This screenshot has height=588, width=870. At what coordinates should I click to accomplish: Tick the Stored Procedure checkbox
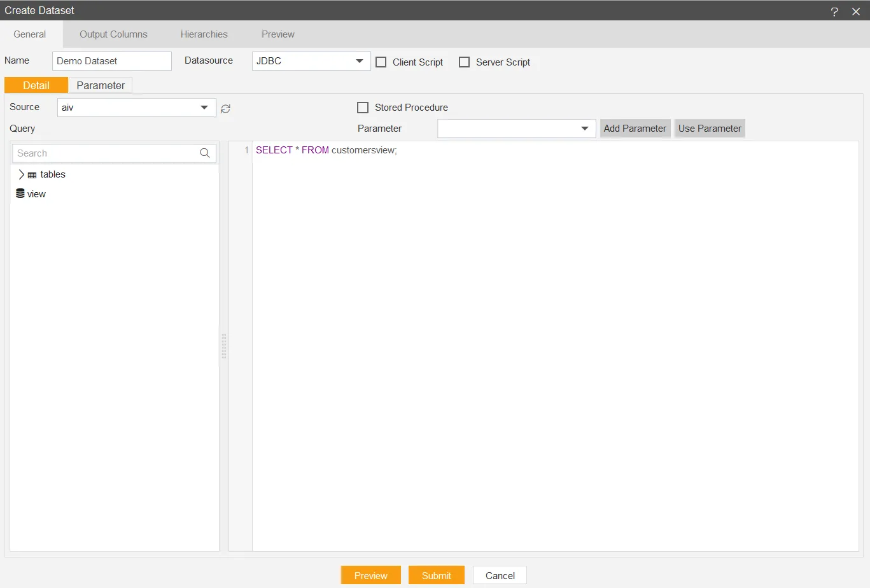click(x=363, y=108)
